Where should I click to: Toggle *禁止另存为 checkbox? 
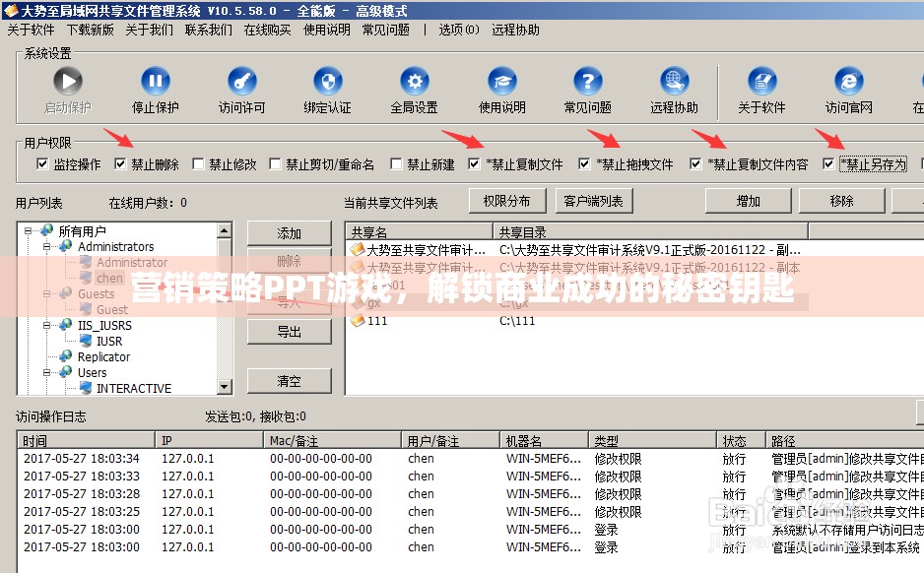[828, 163]
